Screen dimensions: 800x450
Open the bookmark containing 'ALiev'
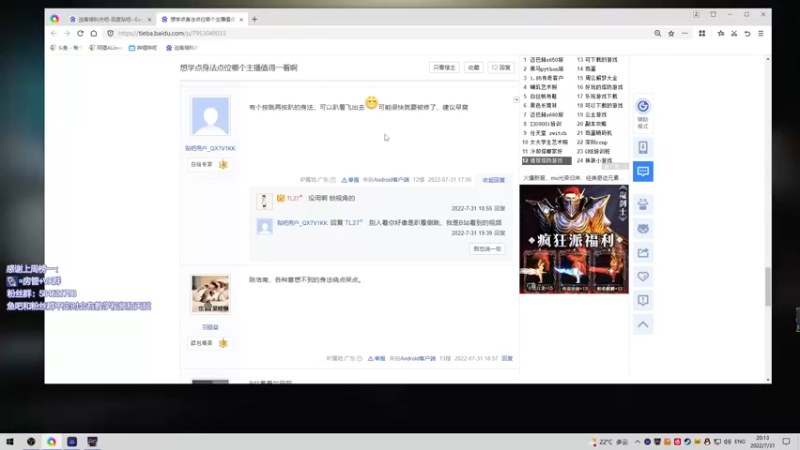[105, 47]
